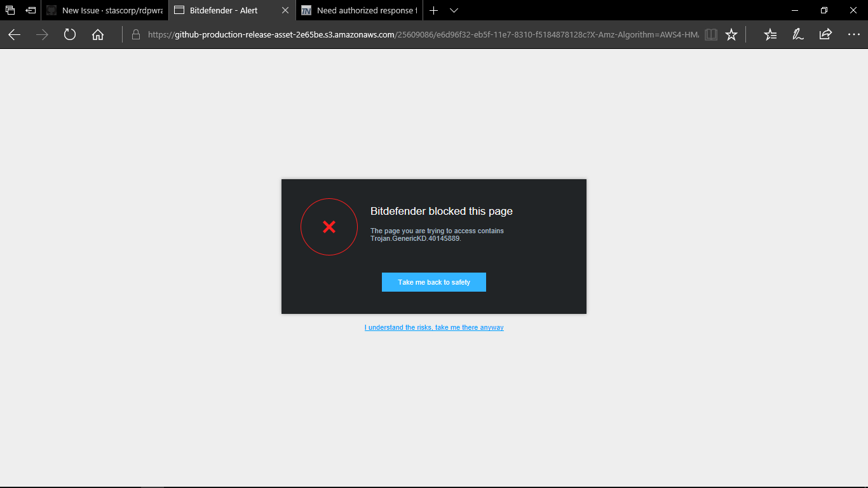Viewport: 868px width, 488px height.
Task: Go back to the previous page
Action: tap(14, 35)
